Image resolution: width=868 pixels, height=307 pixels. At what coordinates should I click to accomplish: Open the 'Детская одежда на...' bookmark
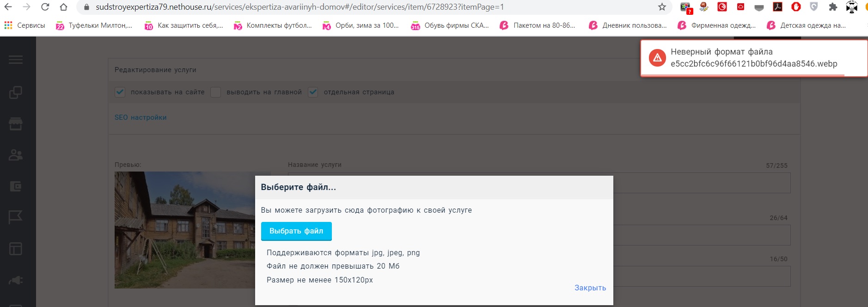click(x=806, y=25)
